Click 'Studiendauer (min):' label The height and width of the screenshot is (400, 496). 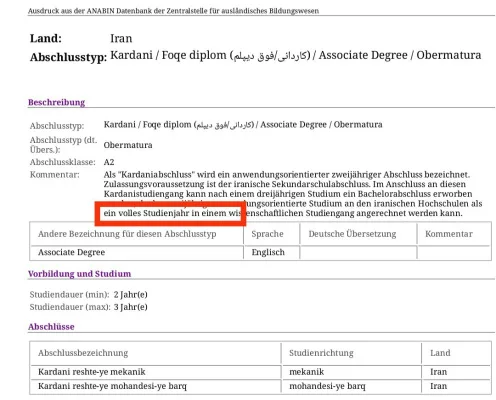[x=69, y=295]
